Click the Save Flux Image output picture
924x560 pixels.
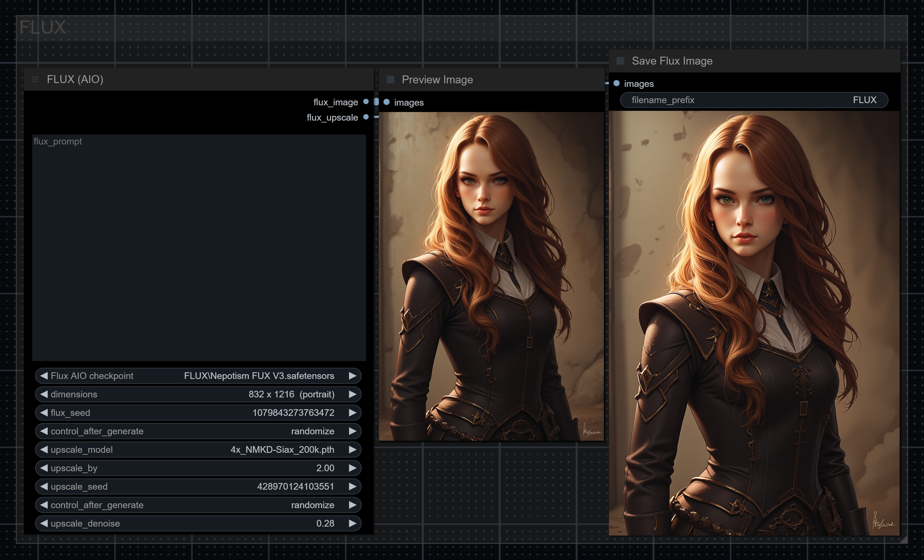point(754,322)
